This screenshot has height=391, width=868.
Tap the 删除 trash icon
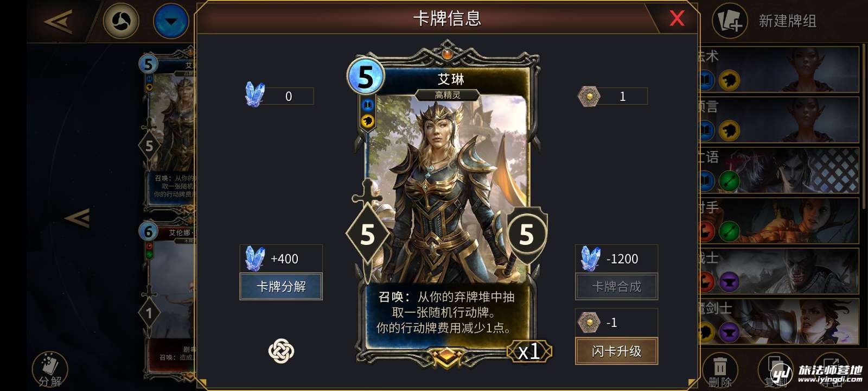pyautogui.click(x=720, y=370)
